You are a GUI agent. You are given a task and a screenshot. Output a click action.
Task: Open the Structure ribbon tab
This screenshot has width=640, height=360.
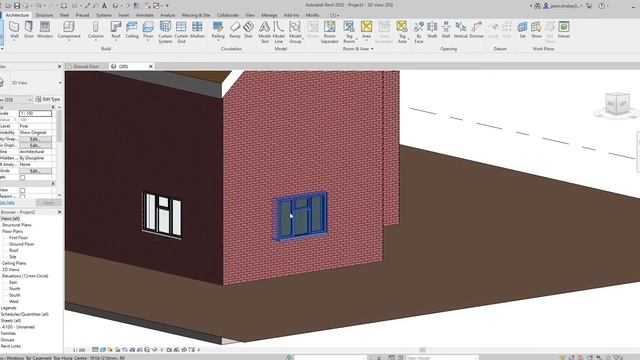[44, 15]
